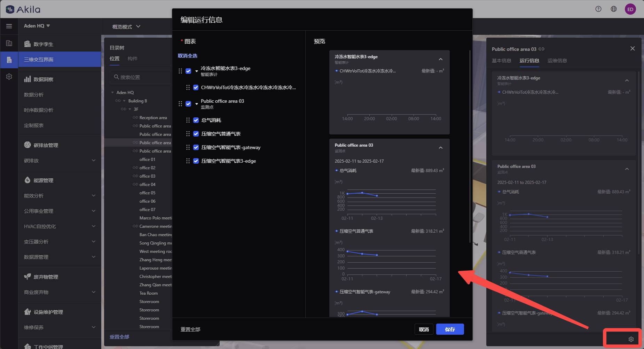Collapse the Public office area 03 preview card
This screenshot has height=349, width=644.
point(441,148)
